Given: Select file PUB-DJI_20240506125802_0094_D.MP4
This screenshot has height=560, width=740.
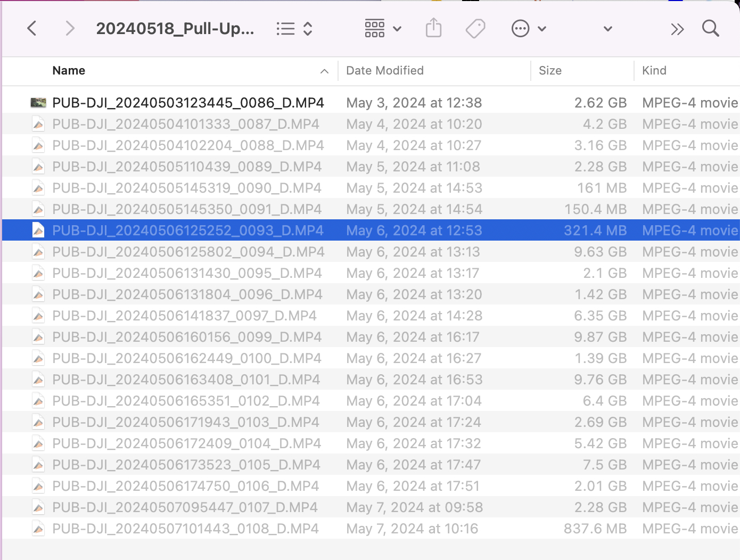Looking at the screenshot, I should [187, 251].
